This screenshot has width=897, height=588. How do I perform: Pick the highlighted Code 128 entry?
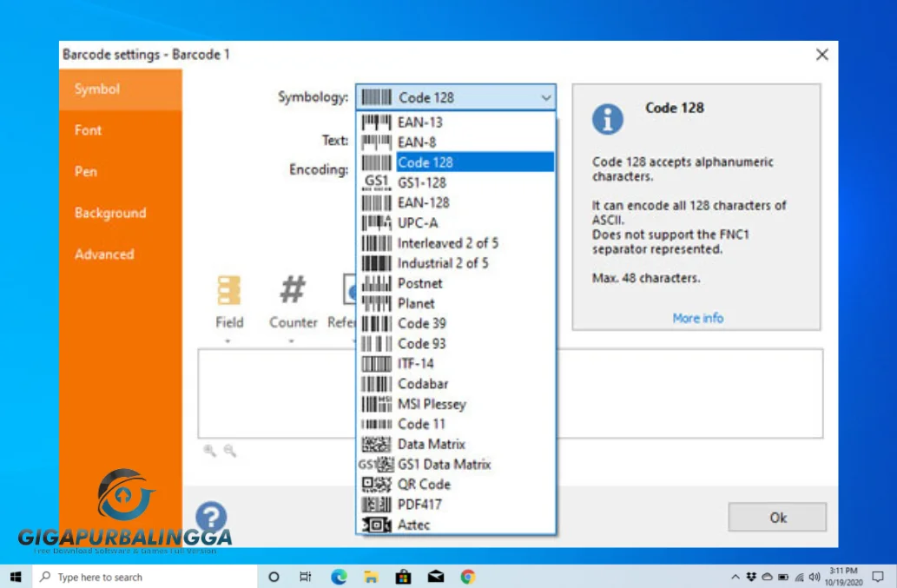point(455,162)
